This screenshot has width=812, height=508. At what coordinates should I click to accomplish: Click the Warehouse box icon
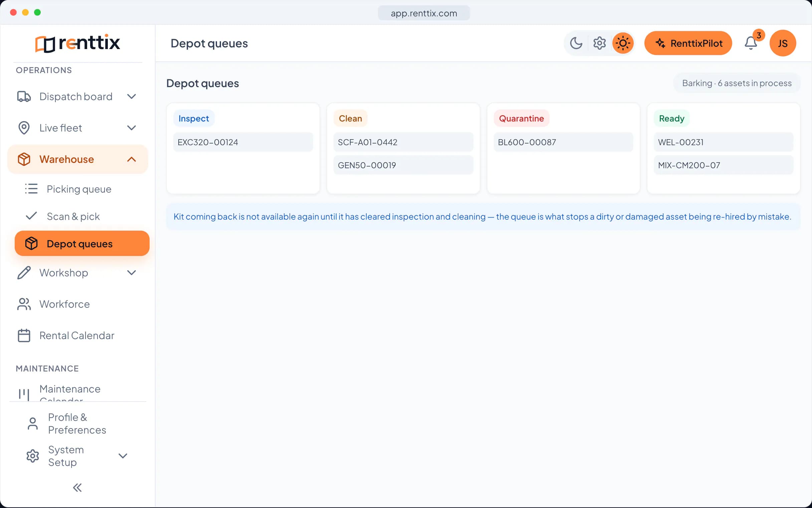pyautogui.click(x=24, y=159)
